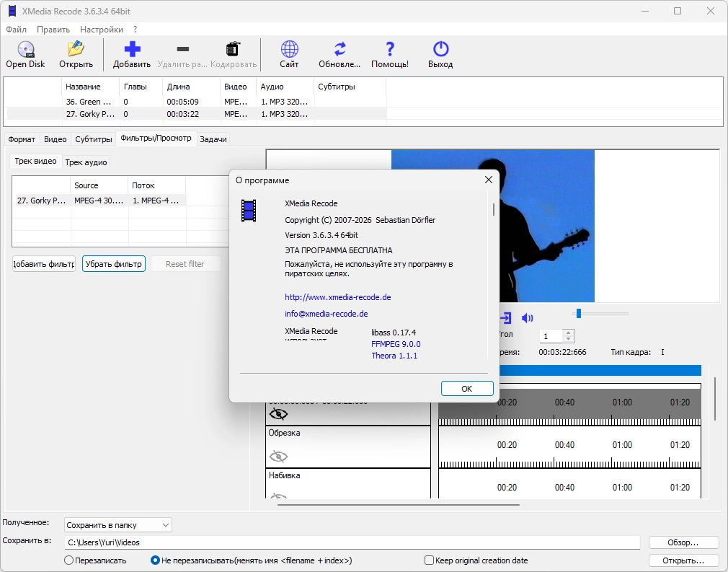728x572 pixels.
Task: Close the О программе dialog
Action: [489, 180]
